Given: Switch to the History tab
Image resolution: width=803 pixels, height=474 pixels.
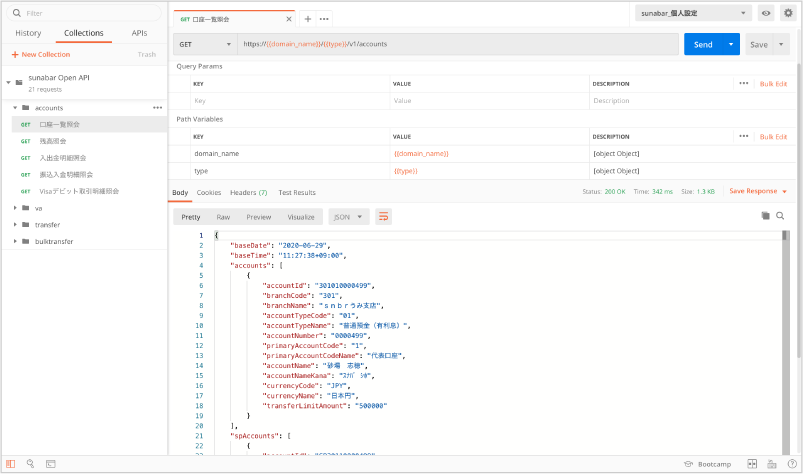Looking at the screenshot, I should tap(28, 33).
